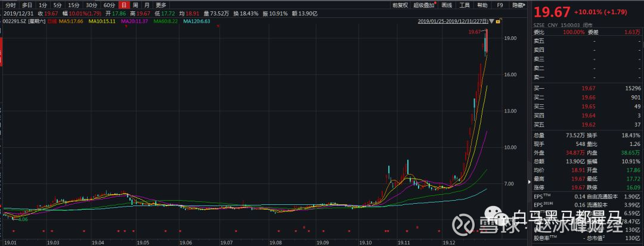This screenshot has width=644, height=246.
Task: Select the 30分 period tab
Action: tap(92, 5)
